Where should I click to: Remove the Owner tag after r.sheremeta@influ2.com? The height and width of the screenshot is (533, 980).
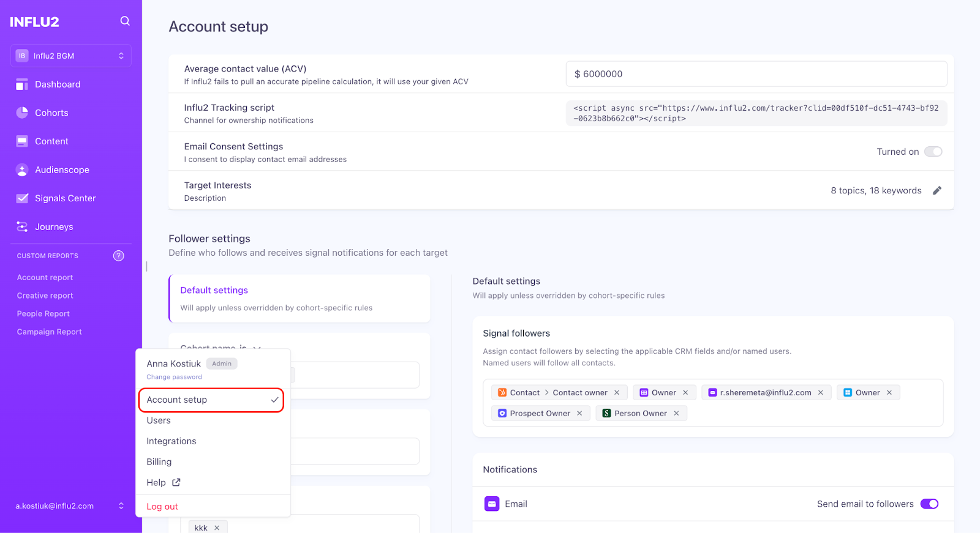pos(889,393)
